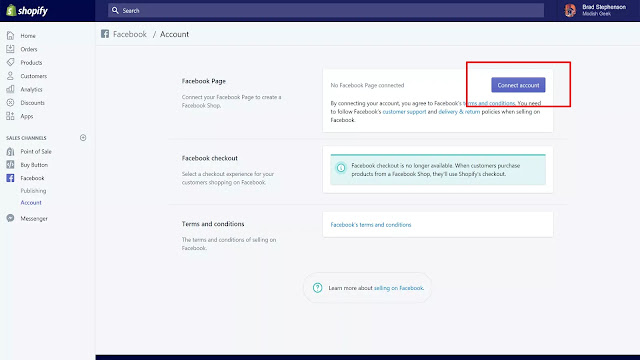640x360 pixels.
Task: Go to Facebook breadcrumb link
Action: [x=129, y=34]
